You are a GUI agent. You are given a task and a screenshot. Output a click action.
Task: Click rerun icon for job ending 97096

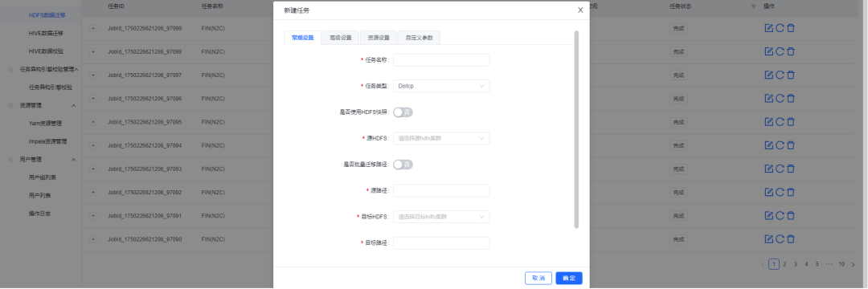(780, 99)
